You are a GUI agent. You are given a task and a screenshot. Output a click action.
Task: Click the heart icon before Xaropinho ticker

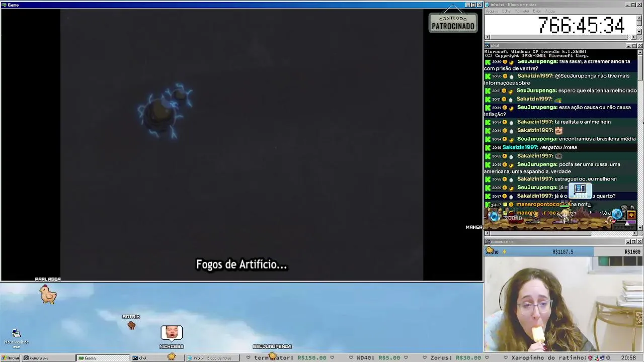click(x=505, y=358)
